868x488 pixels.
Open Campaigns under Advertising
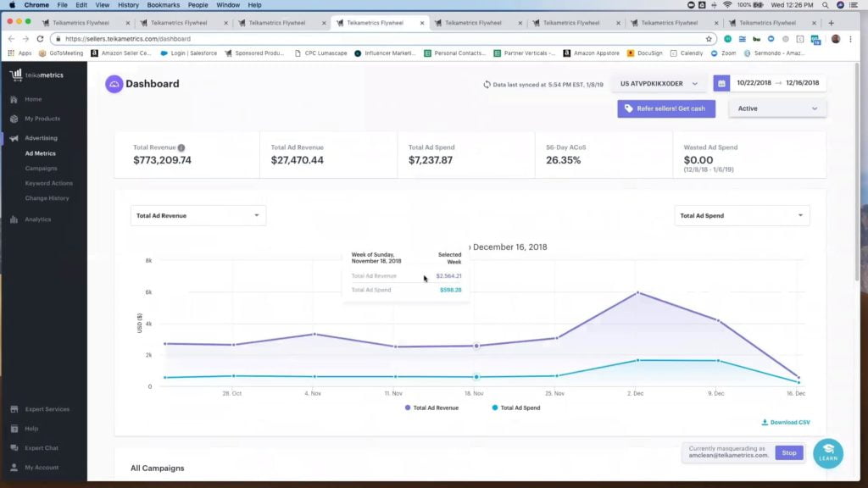click(41, 169)
